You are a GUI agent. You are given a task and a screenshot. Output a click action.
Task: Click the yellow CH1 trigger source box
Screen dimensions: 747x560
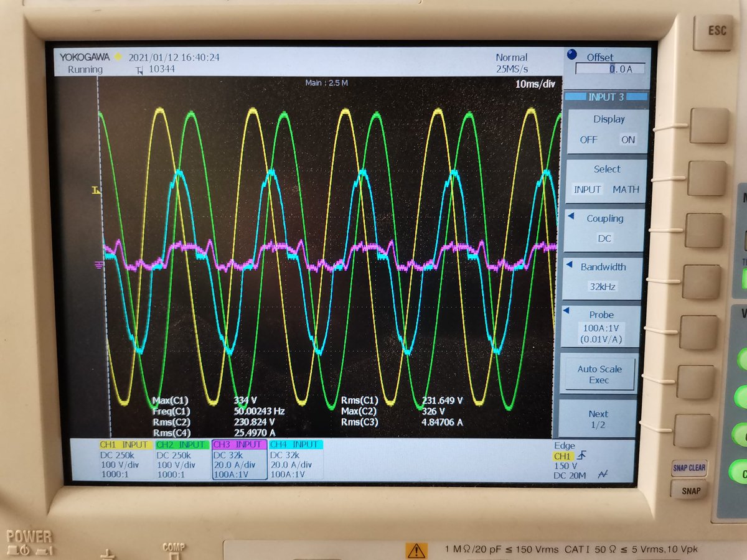pyautogui.click(x=562, y=455)
